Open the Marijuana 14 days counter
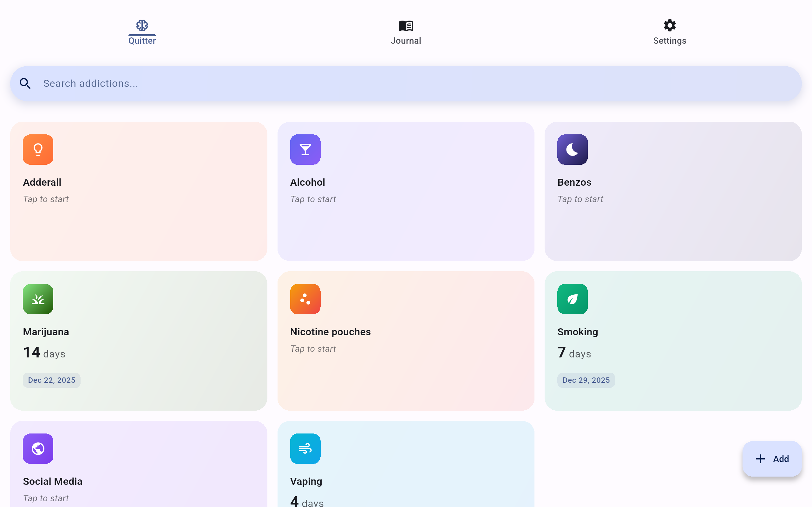Image resolution: width=812 pixels, height=507 pixels. click(44, 353)
